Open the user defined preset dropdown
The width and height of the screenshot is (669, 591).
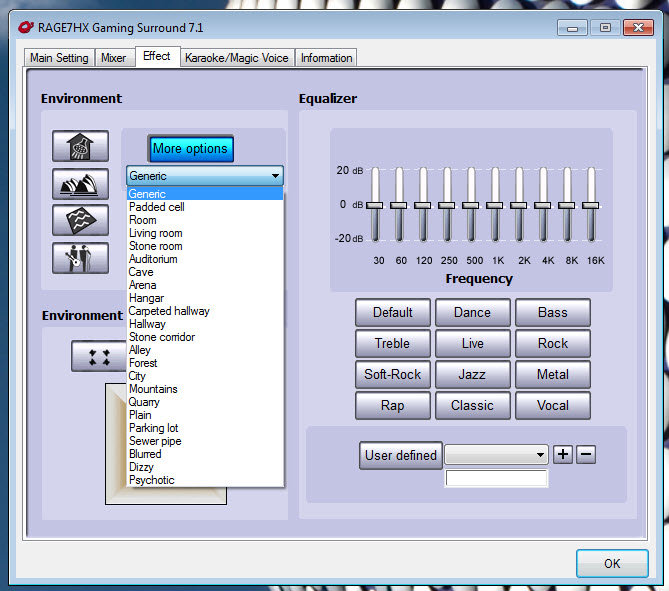click(540, 455)
